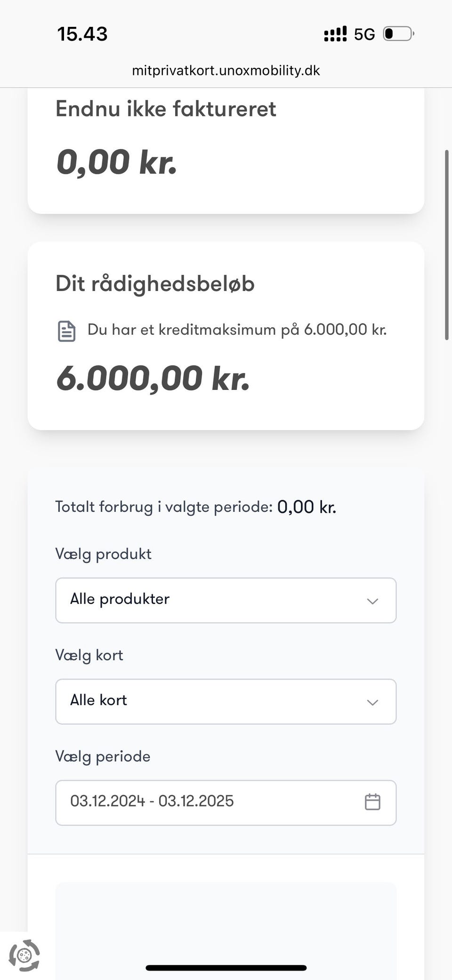452x980 pixels.
Task: Click the page scrollbar on right edge
Action: click(x=446, y=245)
